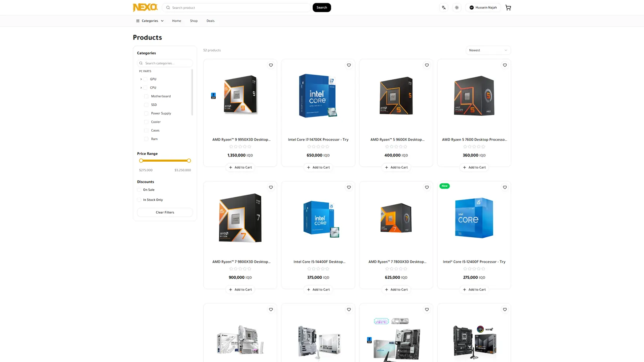Click star rating under Ryzen 9 9950X3D
The width and height of the screenshot is (644, 362).
coord(240,147)
